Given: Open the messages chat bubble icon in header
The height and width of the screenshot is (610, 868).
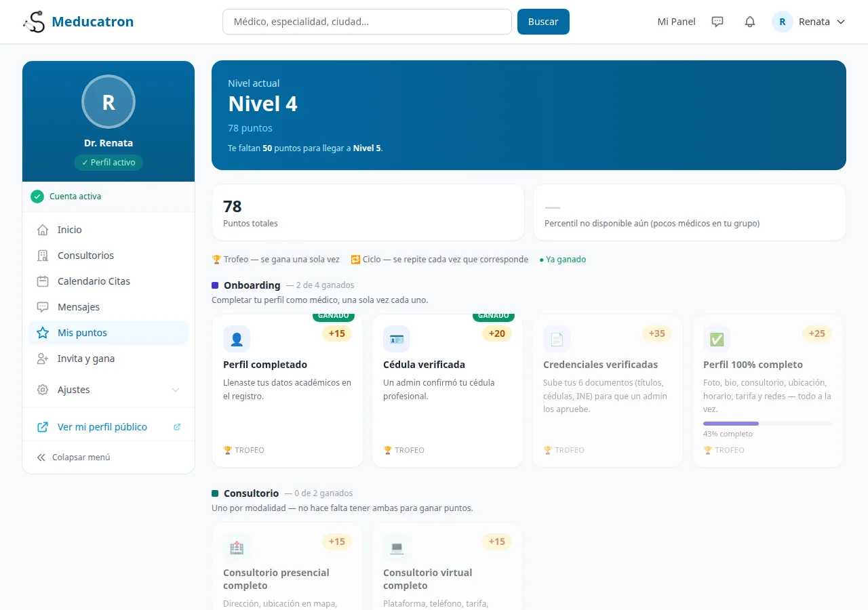Looking at the screenshot, I should pos(717,22).
